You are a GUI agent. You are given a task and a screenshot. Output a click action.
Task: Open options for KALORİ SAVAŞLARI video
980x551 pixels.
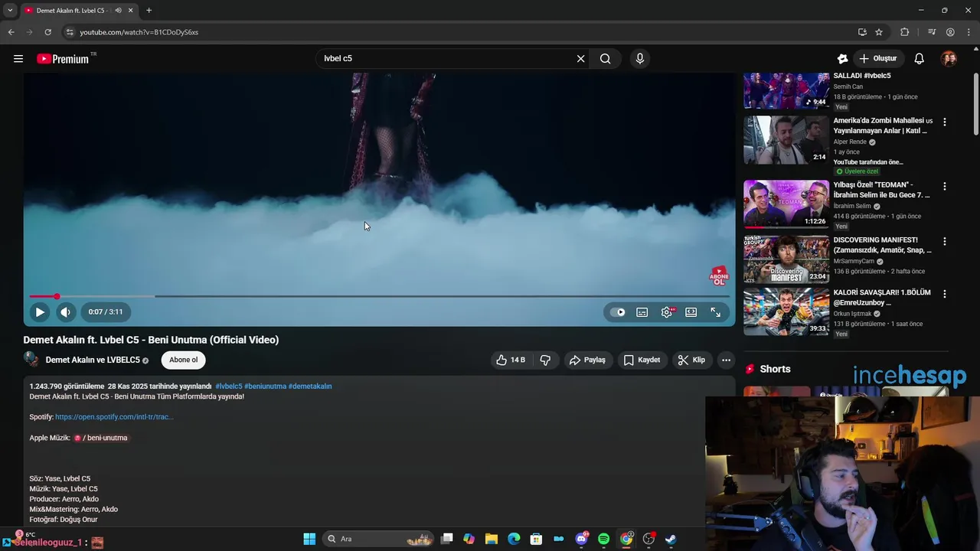(944, 294)
